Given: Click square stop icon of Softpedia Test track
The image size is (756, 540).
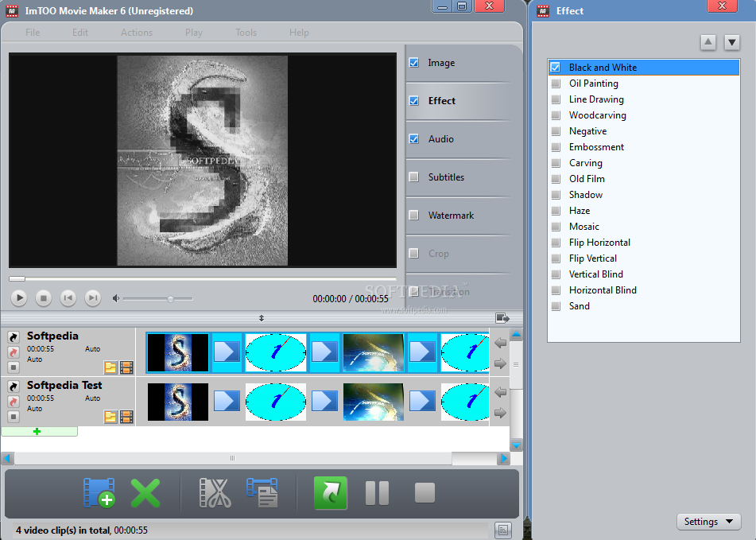Looking at the screenshot, I should pos(14,417).
